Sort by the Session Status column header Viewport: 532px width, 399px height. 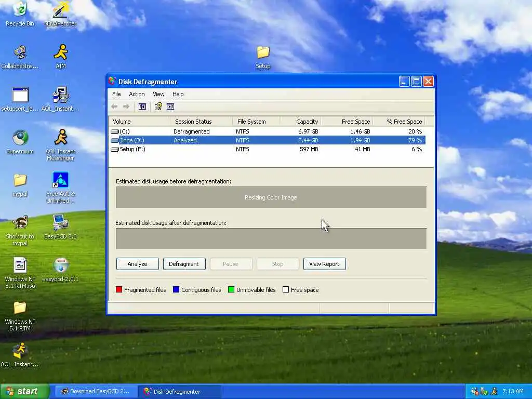click(201, 122)
